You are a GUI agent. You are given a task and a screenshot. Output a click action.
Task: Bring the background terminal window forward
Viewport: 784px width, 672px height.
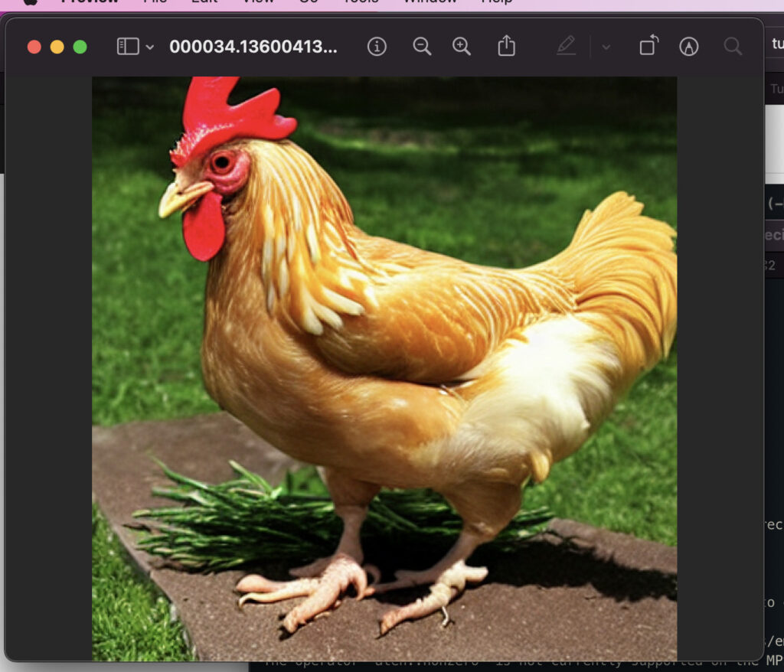pos(773,383)
